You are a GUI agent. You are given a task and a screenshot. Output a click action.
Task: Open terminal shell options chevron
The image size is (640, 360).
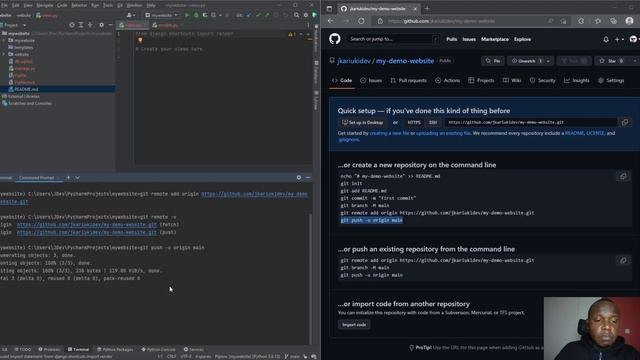(x=78, y=178)
